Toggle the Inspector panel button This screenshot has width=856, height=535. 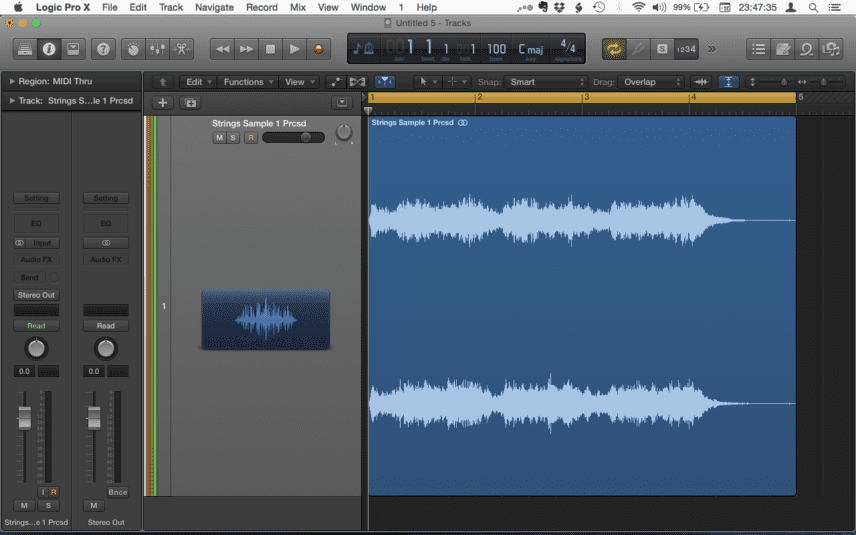[49, 49]
